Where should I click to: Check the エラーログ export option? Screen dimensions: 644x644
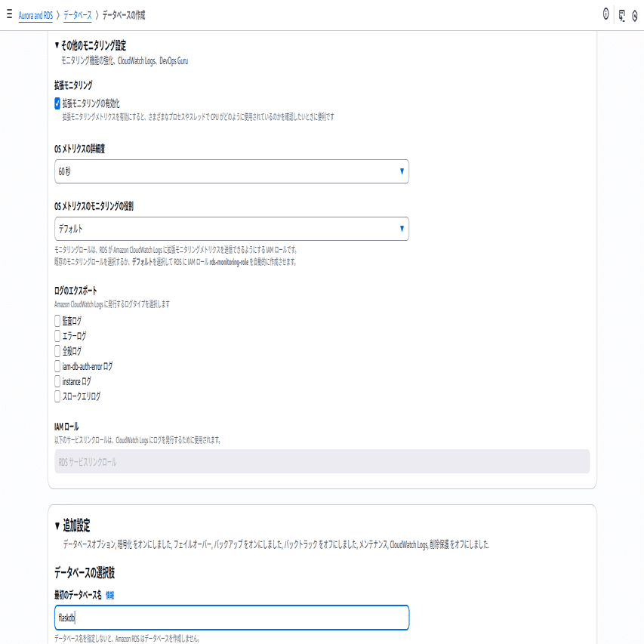pos(56,335)
